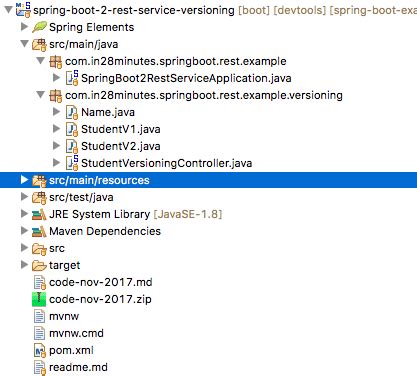Select the src/test/java label
This screenshot has width=417, height=376.
tap(81, 197)
